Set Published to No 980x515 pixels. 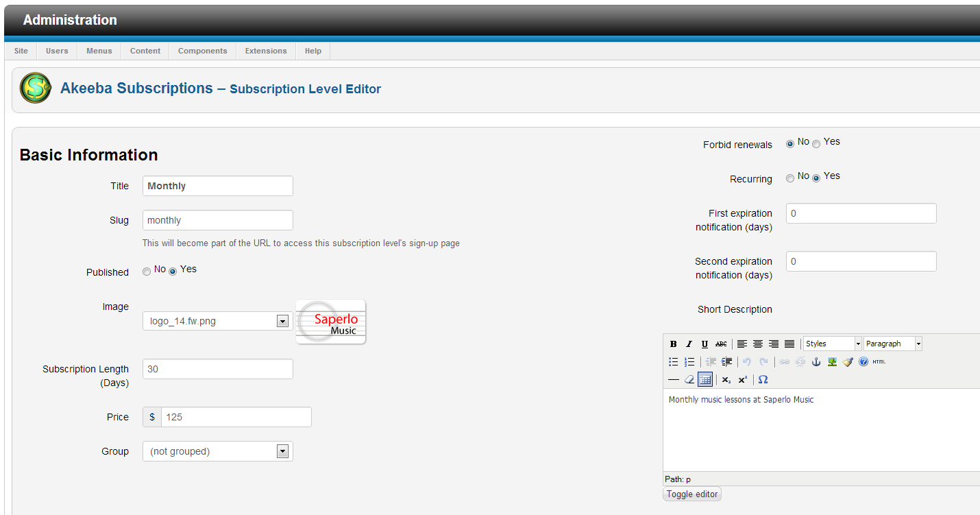point(147,272)
